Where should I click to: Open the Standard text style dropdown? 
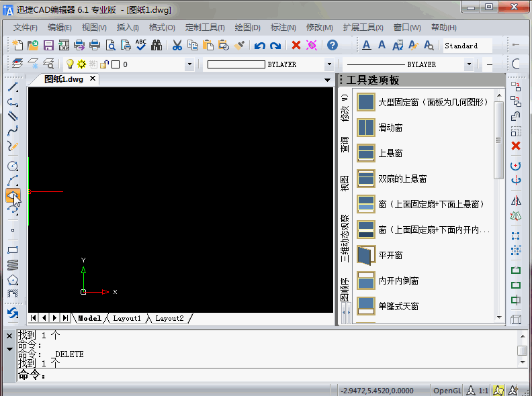click(x=468, y=46)
